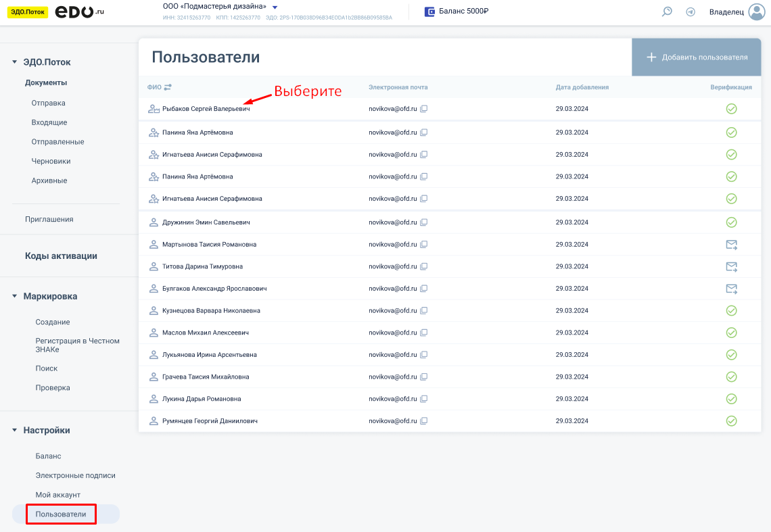Open the Владелец profile avatar
Viewport: 771px width, 532px height.
point(756,11)
